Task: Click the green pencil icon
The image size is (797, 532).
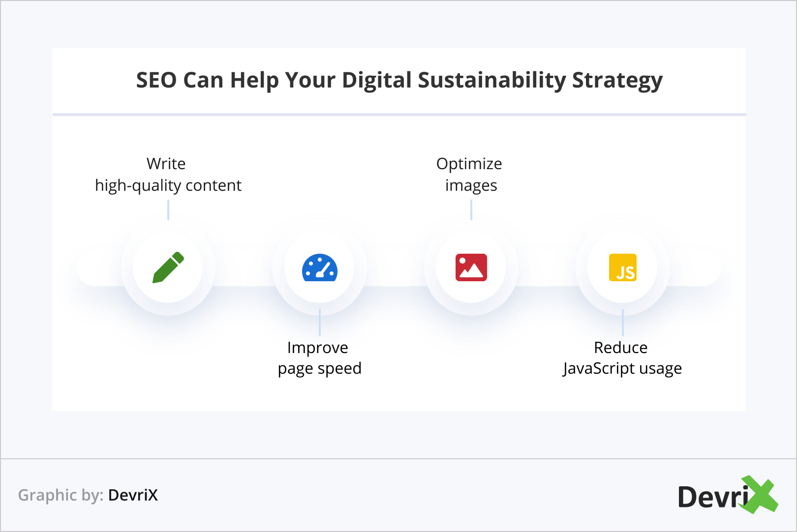Action: [168, 267]
